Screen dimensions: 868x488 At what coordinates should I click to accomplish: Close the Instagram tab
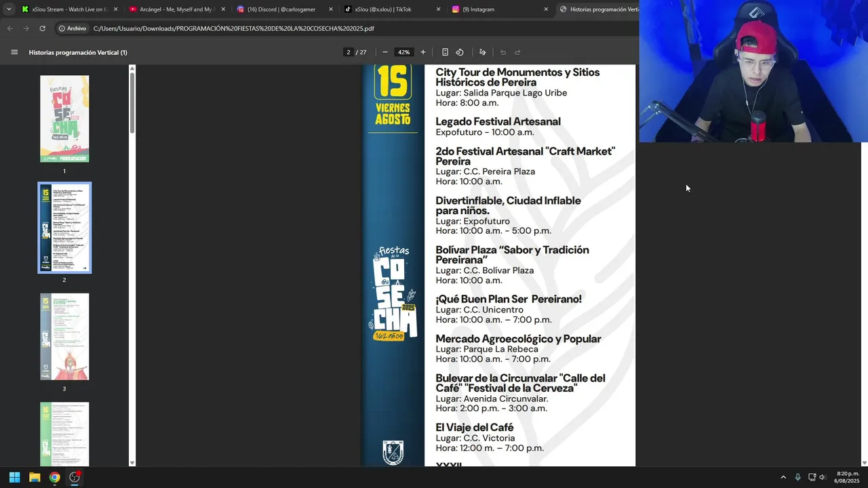(546, 9)
